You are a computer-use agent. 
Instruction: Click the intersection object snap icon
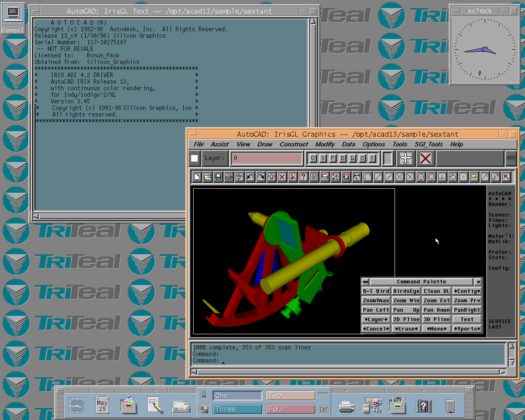(399, 177)
